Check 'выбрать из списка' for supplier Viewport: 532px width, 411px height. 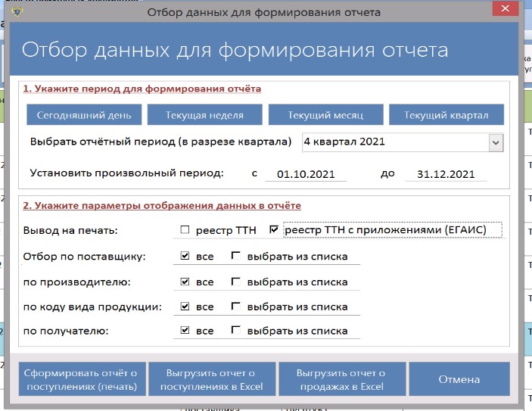pyautogui.click(x=236, y=257)
